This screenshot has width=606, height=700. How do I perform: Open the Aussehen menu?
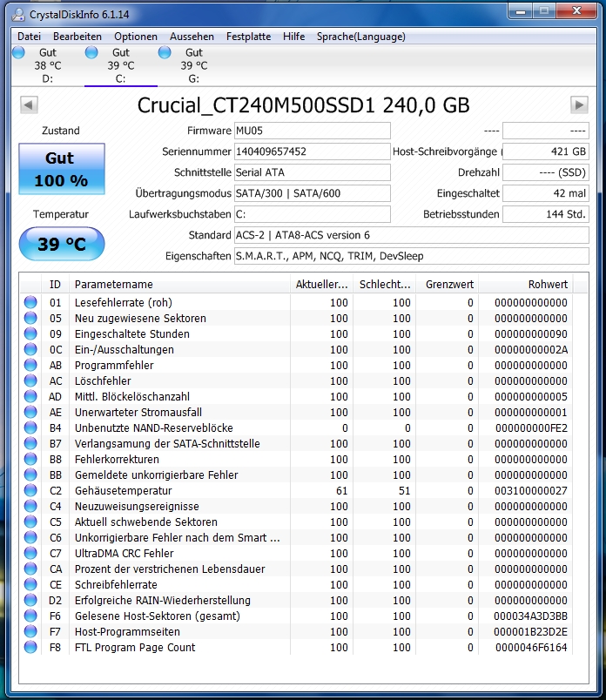pyautogui.click(x=192, y=37)
